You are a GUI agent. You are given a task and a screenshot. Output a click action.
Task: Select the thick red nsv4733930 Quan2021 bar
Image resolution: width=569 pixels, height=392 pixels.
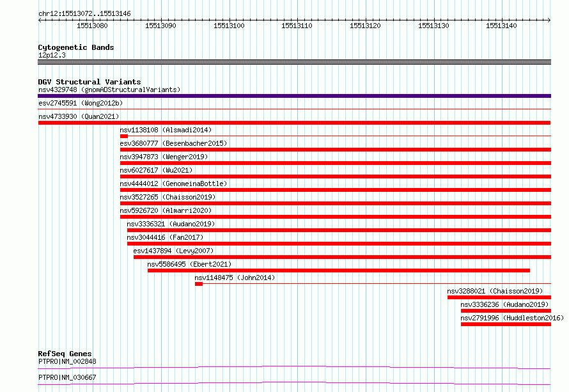(294, 123)
